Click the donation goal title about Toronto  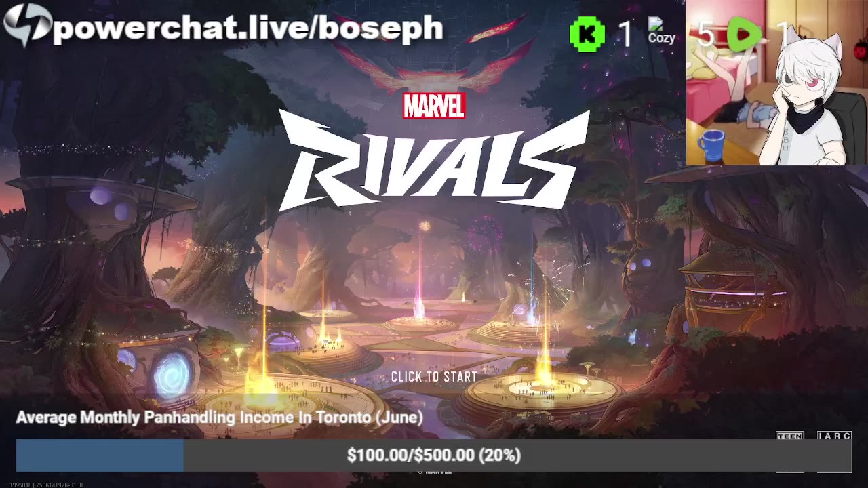coord(219,418)
